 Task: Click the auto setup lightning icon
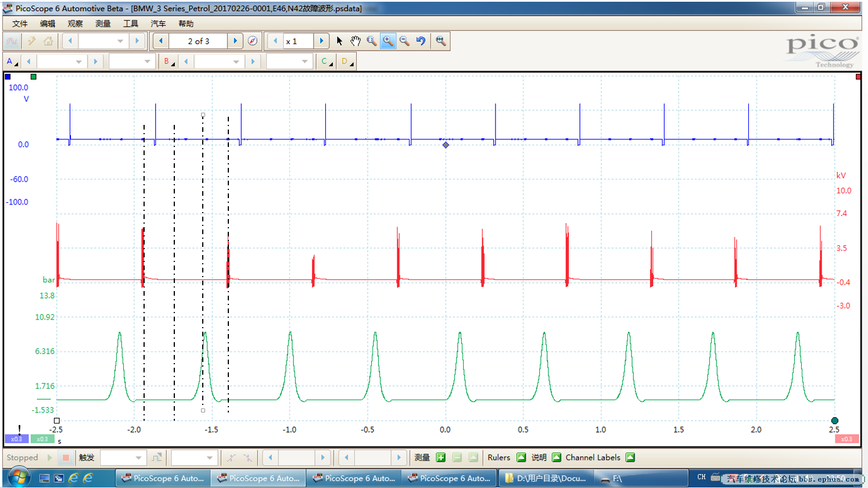click(x=32, y=41)
